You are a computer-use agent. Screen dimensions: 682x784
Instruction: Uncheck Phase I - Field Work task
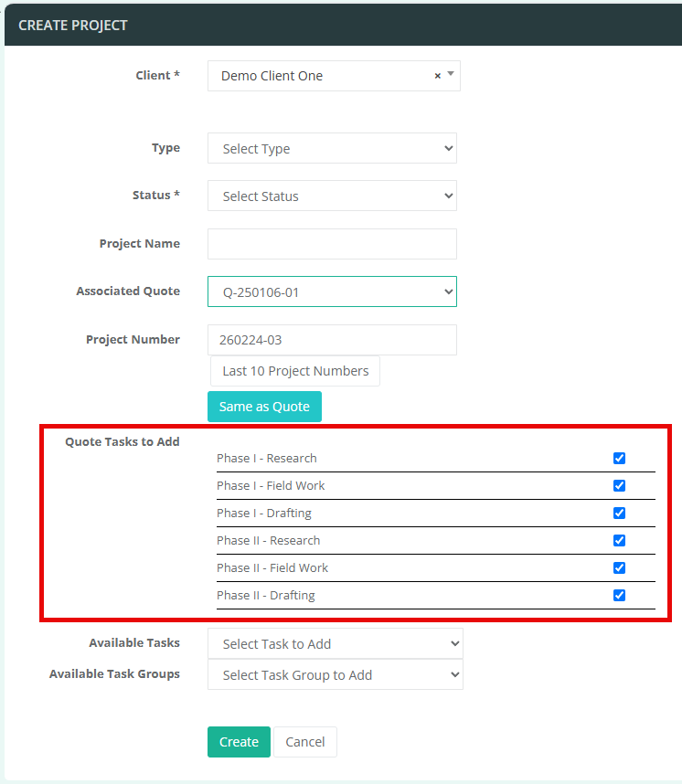click(619, 485)
